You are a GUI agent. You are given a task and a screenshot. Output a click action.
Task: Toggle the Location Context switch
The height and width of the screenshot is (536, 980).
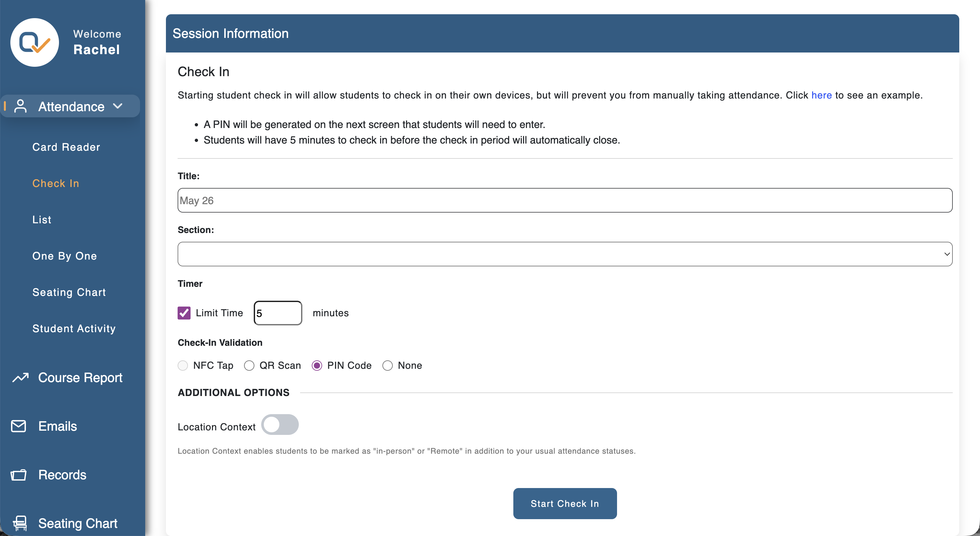click(280, 425)
